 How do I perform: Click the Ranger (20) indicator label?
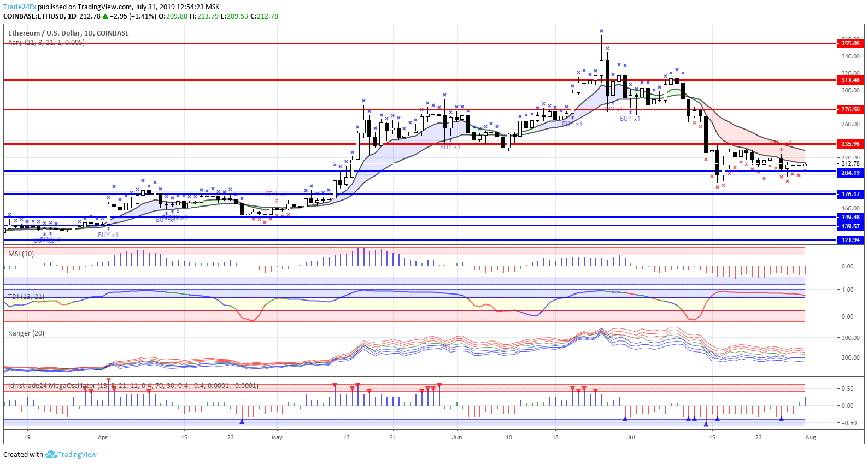pos(26,333)
